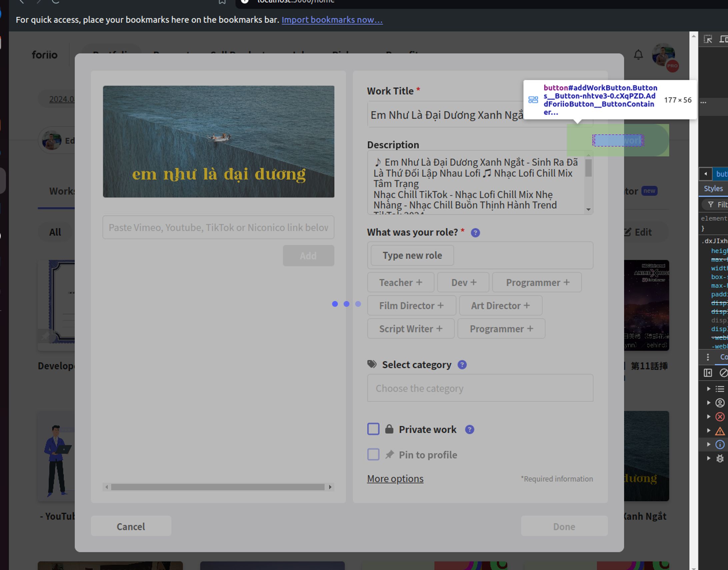Click the pin icon next to Pin to profile

pyautogui.click(x=389, y=455)
